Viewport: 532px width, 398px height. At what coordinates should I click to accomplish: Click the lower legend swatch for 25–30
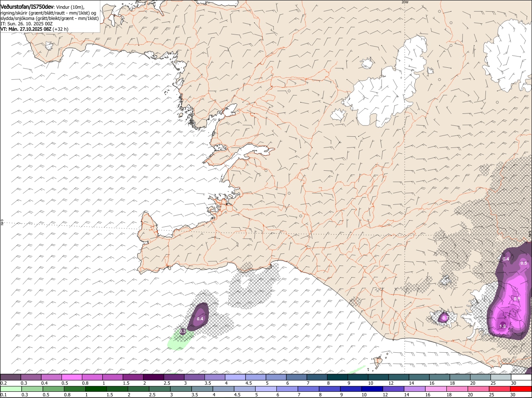[x=500, y=389]
